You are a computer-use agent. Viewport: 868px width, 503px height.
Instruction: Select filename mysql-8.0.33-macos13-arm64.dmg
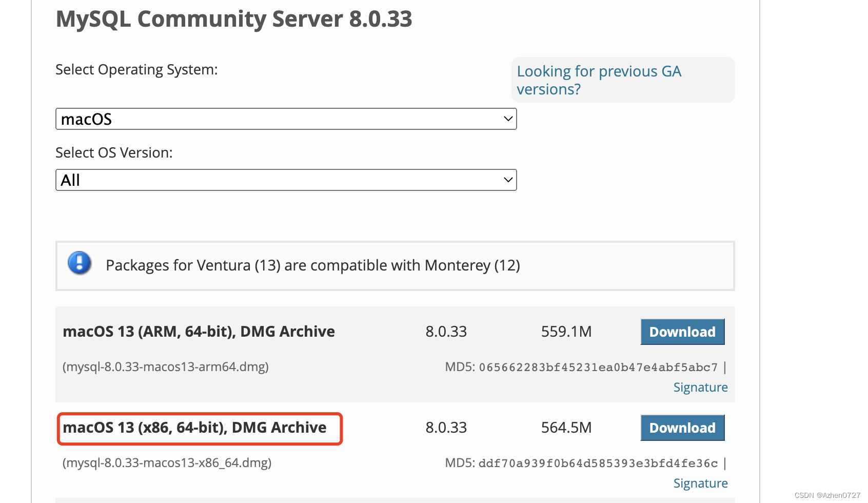coord(166,367)
